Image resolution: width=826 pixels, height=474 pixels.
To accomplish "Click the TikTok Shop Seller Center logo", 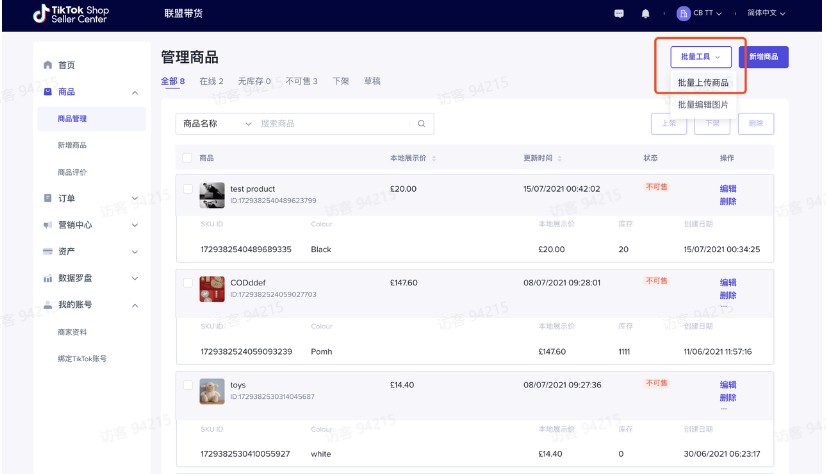I will [71, 14].
